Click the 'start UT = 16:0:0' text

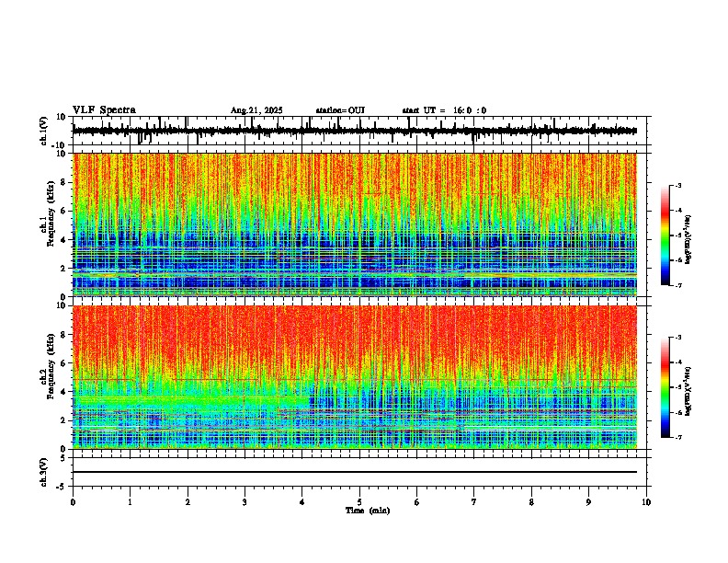coord(444,110)
